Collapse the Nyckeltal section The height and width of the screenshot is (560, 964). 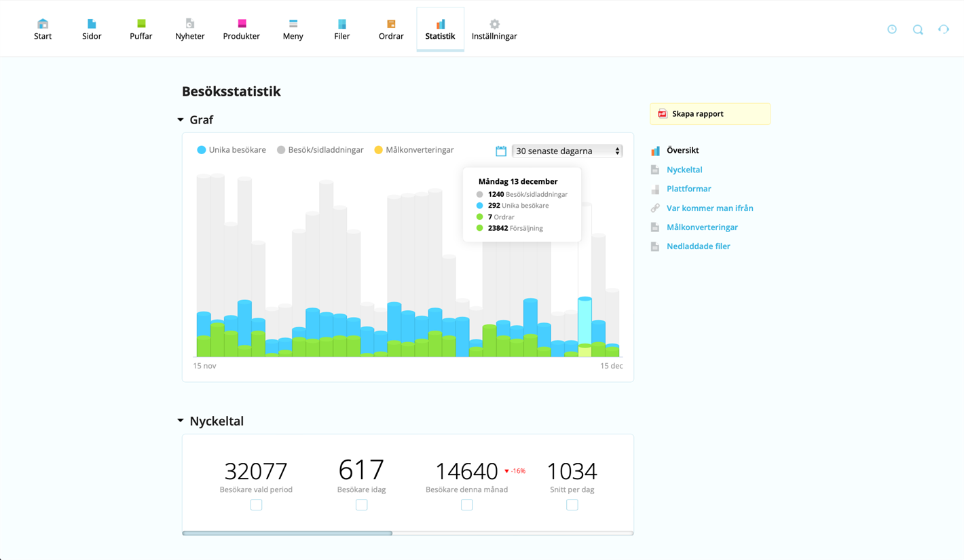coord(181,421)
